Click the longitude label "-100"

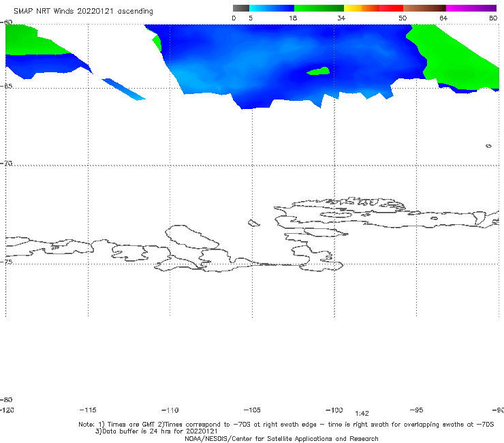(x=334, y=410)
